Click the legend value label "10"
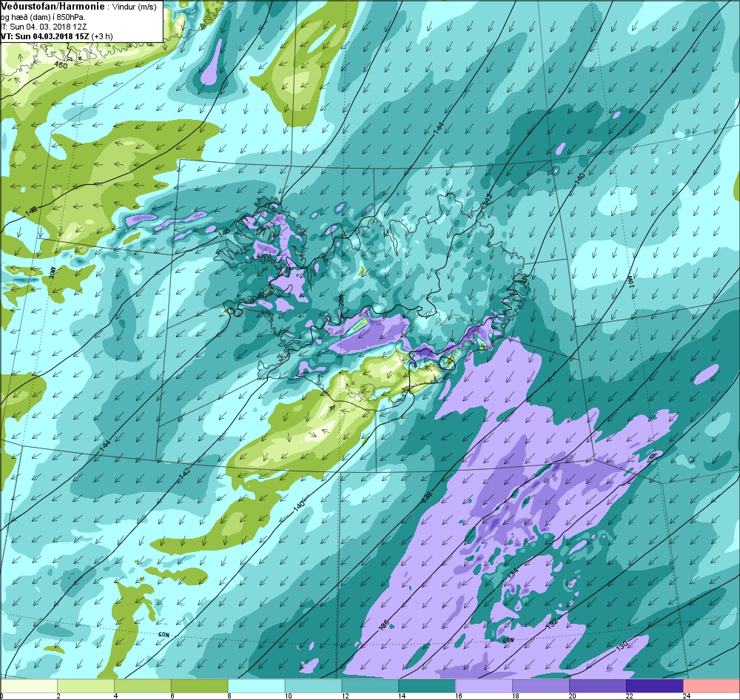This screenshot has height=700, width=740. click(288, 696)
